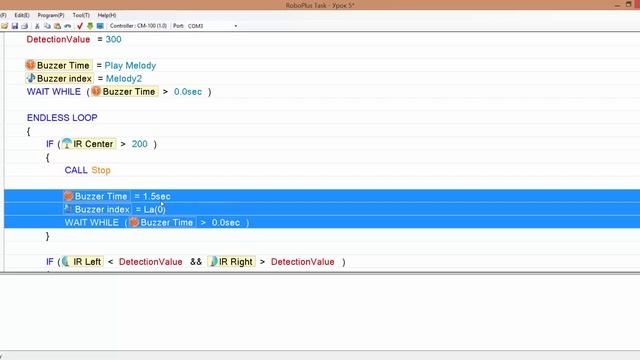Click the Play Melody value

click(x=130, y=65)
